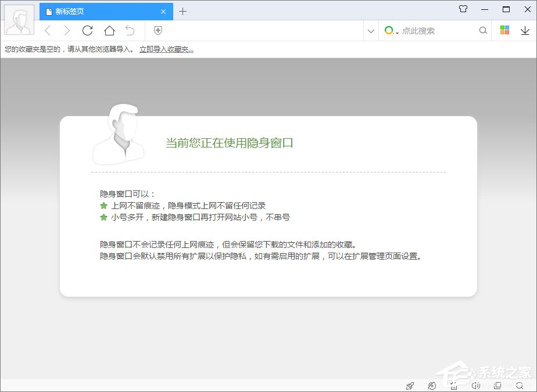
Task: Click the magnifier zoom icon in status bar
Action: click(x=518, y=385)
